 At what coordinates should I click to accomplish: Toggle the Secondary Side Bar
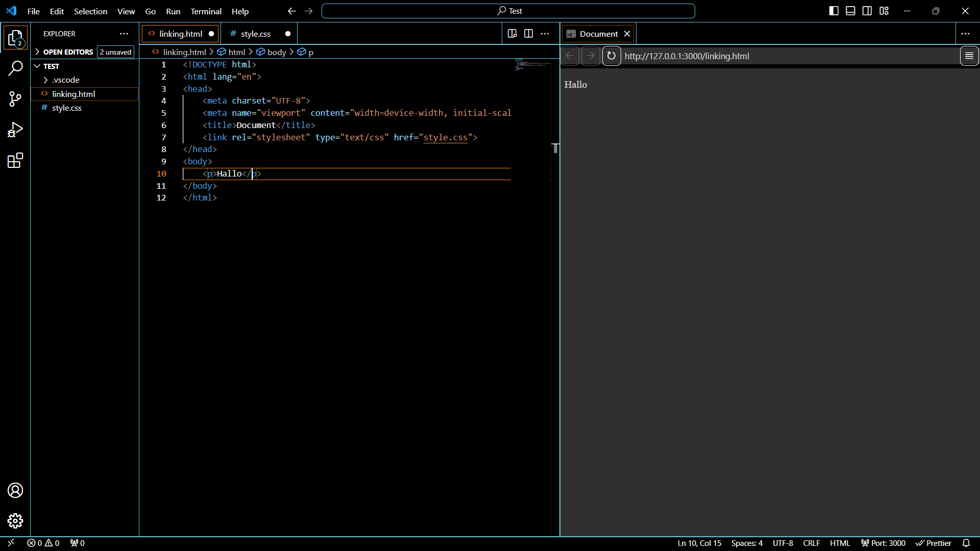867,10
